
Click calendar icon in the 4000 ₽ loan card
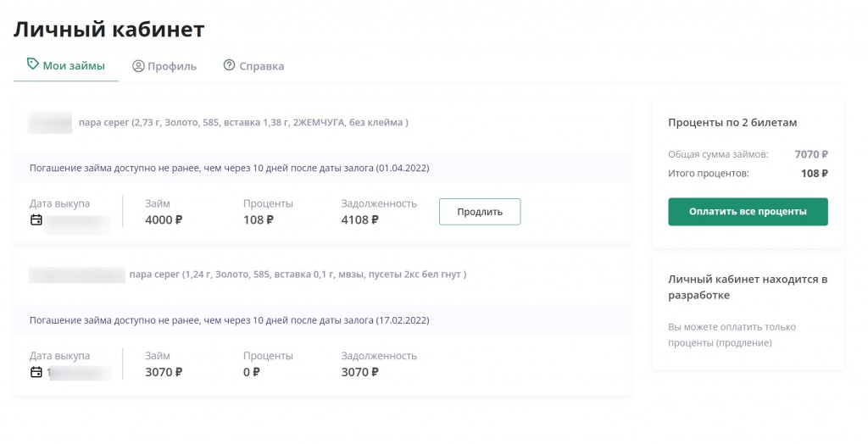click(36, 220)
